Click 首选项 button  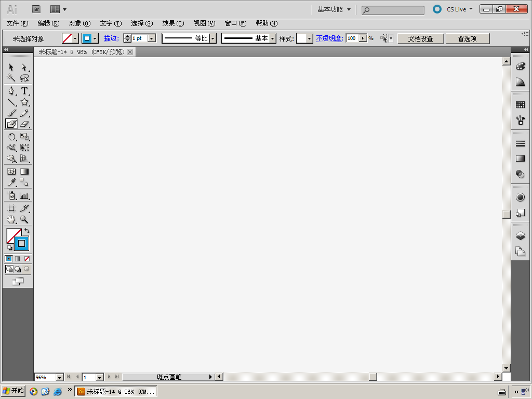(468, 38)
